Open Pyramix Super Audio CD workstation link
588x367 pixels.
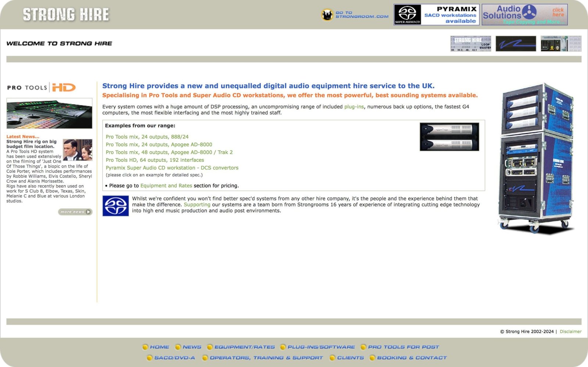point(172,168)
